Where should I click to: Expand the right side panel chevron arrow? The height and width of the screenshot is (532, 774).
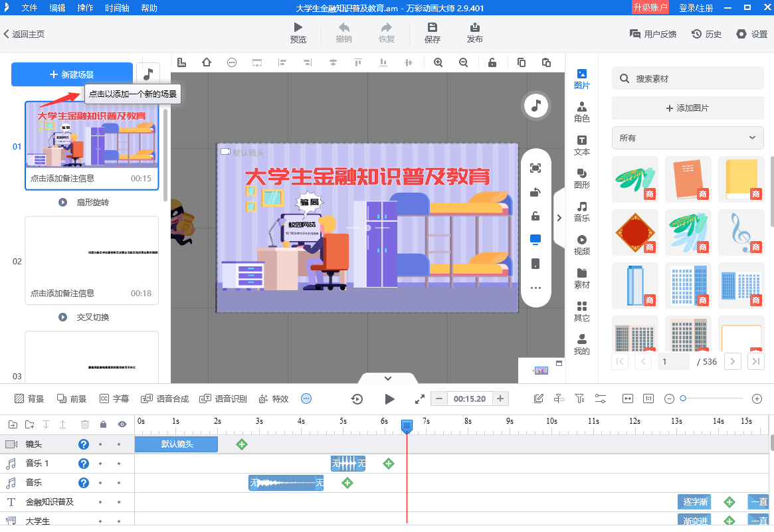(560, 217)
